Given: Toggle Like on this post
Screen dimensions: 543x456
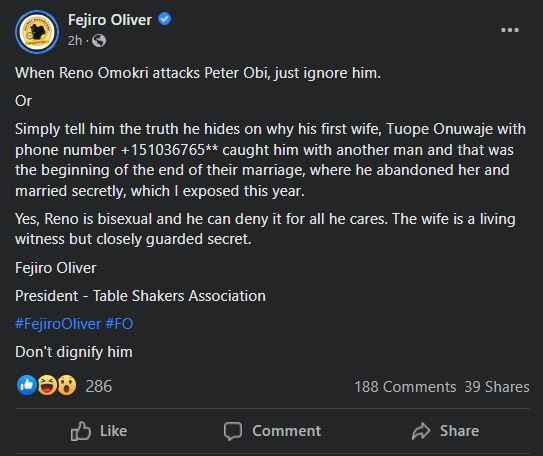Looking at the screenshot, I should click(x=99, y=431).
